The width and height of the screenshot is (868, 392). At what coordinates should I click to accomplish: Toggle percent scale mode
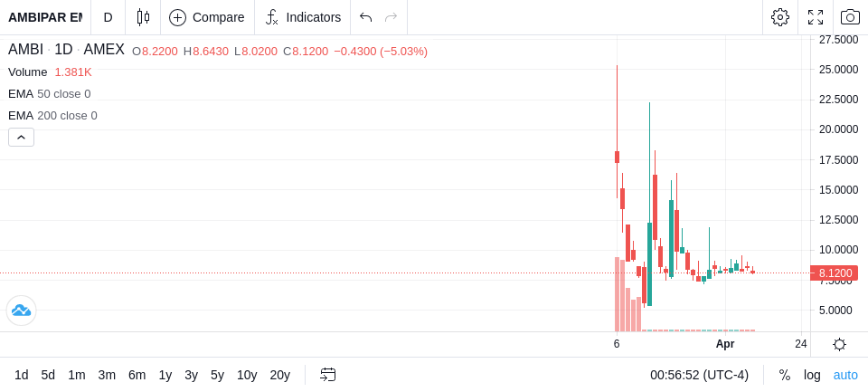point(784,375)
